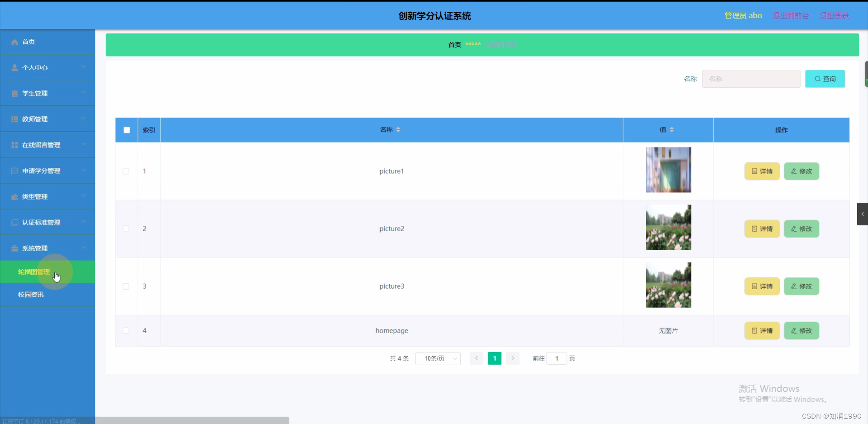Check the checkbox on the picture1 row
Screen dimensions: 868x424
tap(126, 171)
